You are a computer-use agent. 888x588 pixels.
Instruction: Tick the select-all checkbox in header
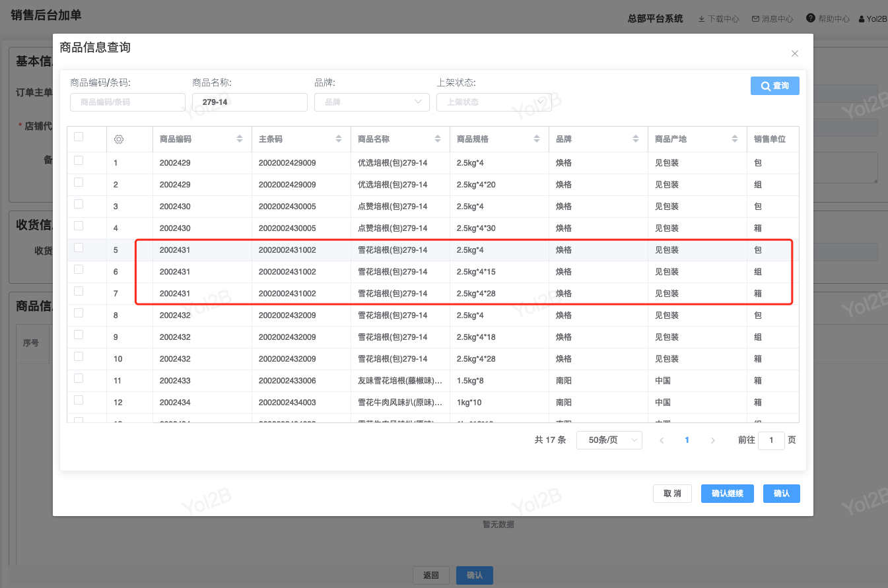pos(79,137)
